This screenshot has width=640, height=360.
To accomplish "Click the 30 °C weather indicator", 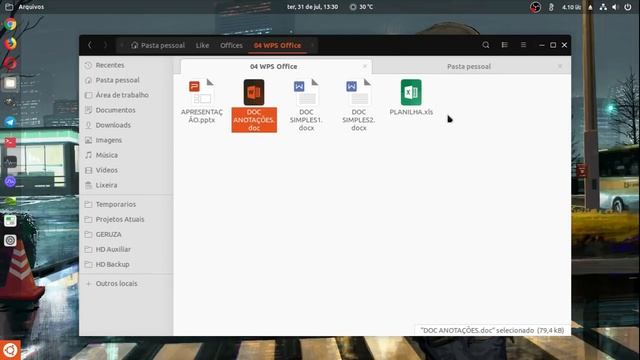I will 362,7.
